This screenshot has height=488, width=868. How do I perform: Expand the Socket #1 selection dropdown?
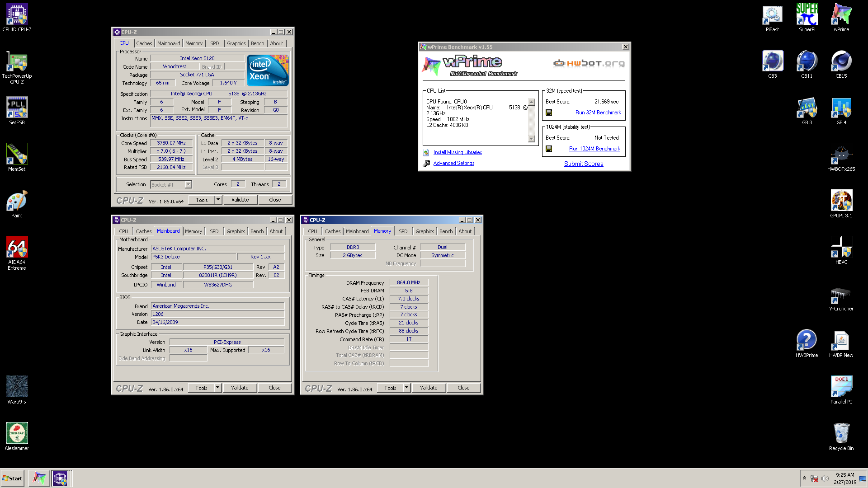[x=189, y=184]
